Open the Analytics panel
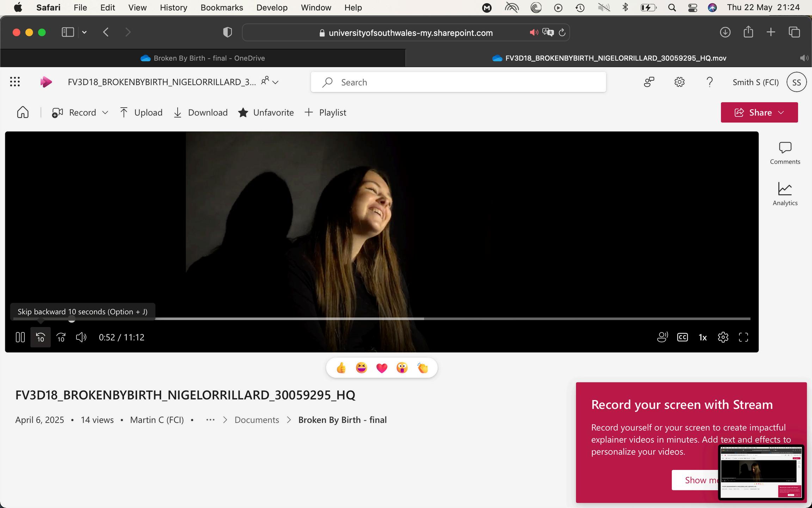 click(785, 194)
